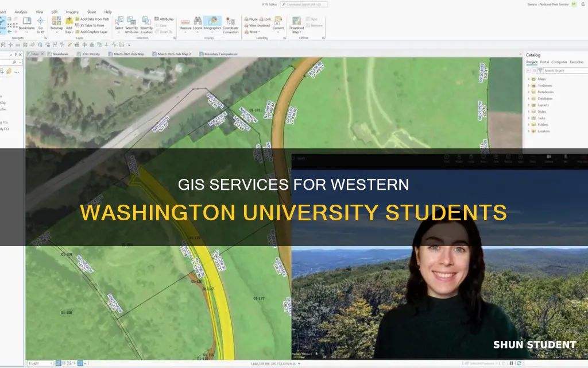Open the Help ribbon tab
588x368 pixels.
click(x=107, y=12)
